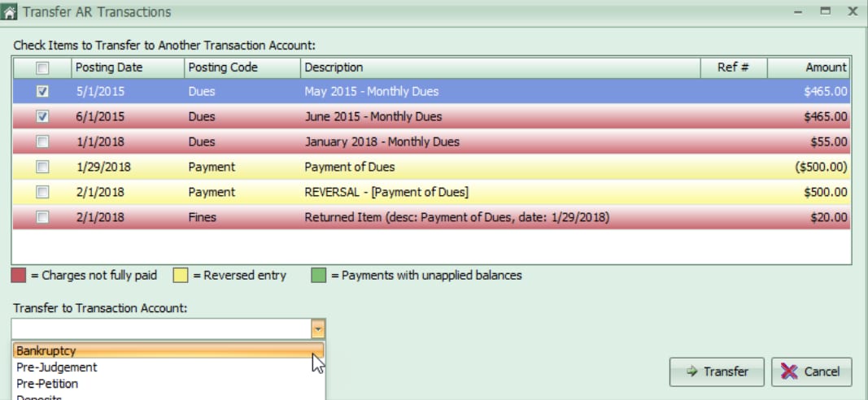Choose Pre-Judgement from the account list

point(168,367)
